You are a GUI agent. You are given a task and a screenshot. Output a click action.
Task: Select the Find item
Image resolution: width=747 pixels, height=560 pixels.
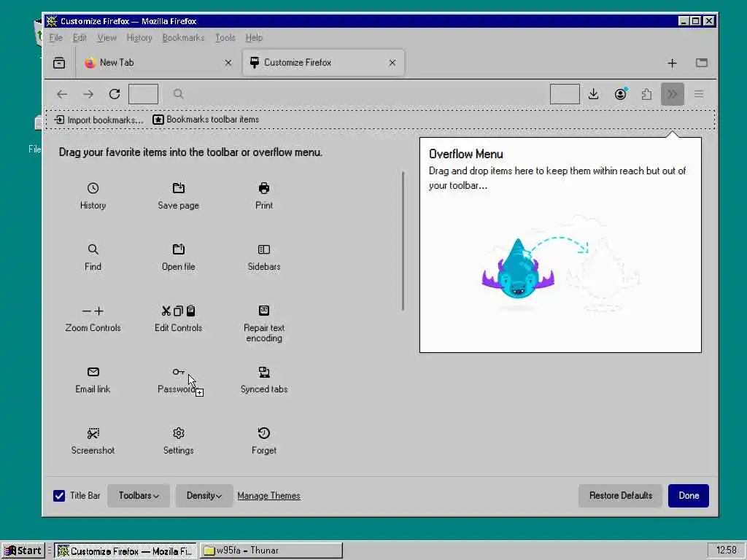click(93, 257)
